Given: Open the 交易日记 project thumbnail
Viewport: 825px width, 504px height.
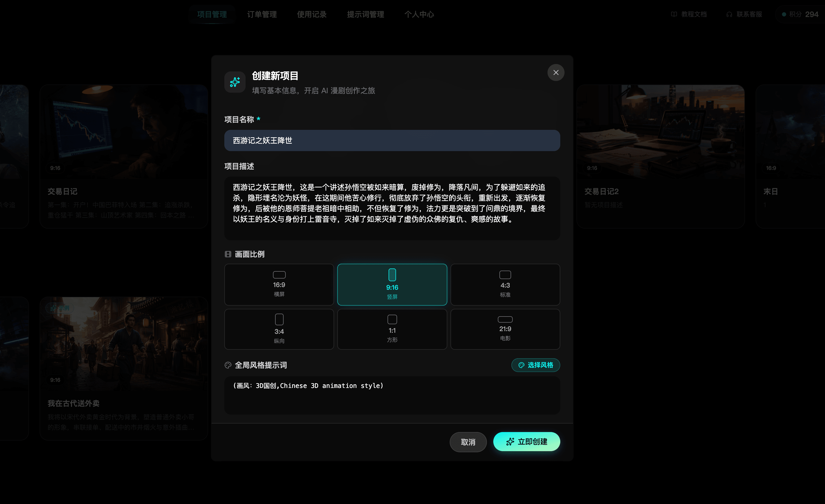Looking at the screenshot, I should point(124,132).
